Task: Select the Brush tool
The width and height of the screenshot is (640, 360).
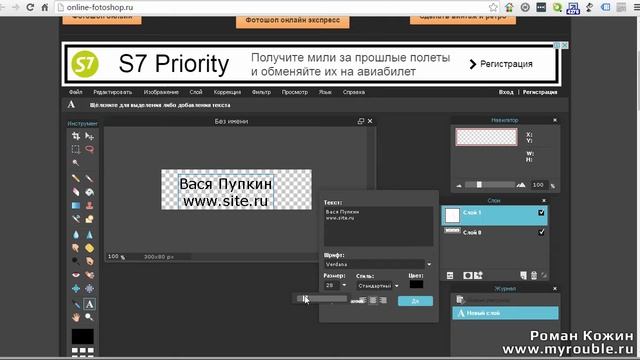Action: click(89, 178)
